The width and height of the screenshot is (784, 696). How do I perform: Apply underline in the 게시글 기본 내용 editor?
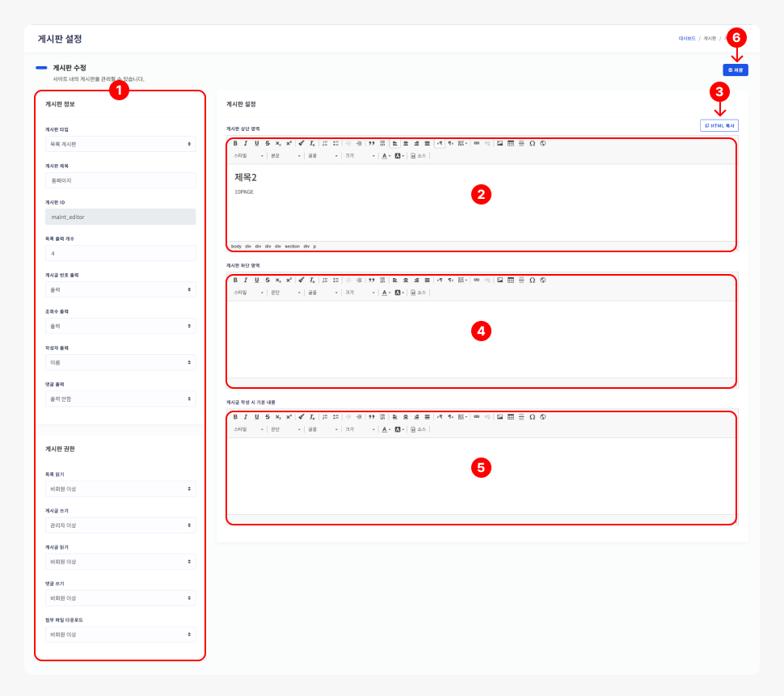[256, 416]
